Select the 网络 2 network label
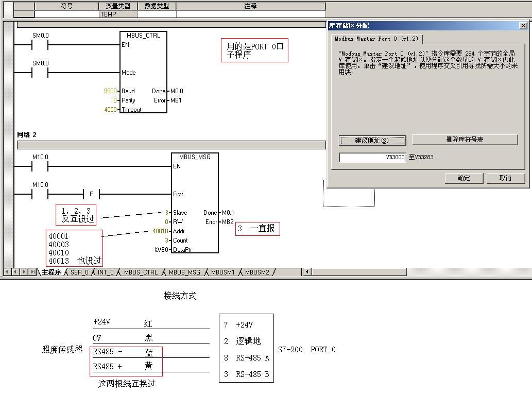 point(27,135)
